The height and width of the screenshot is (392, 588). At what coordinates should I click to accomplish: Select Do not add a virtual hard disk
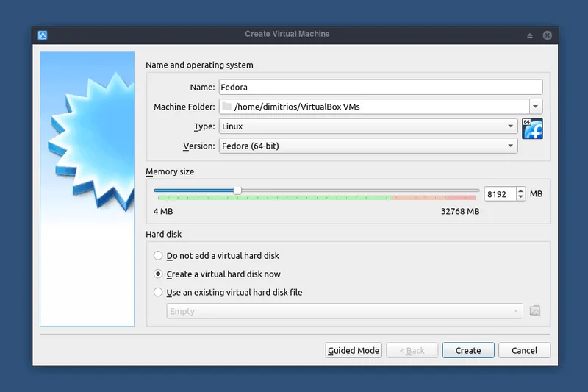pos(158,256)
